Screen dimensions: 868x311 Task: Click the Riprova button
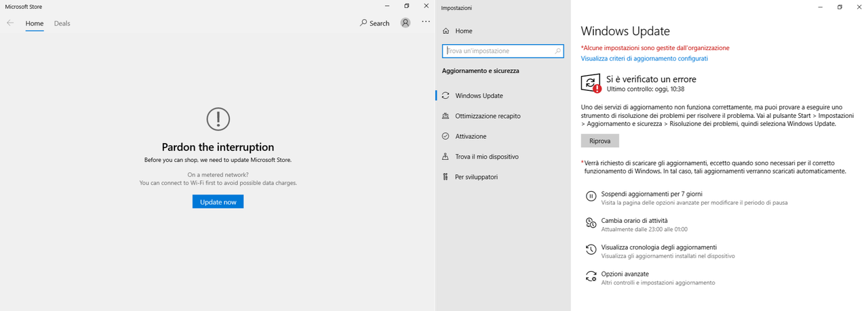click(600, 141)
